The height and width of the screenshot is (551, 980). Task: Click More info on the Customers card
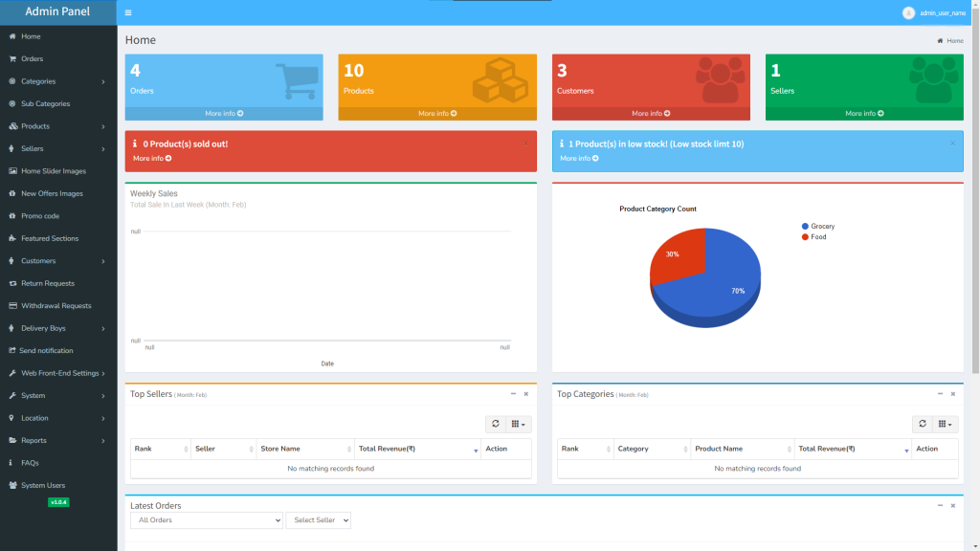pyautogui.click(x=651, y=112)
